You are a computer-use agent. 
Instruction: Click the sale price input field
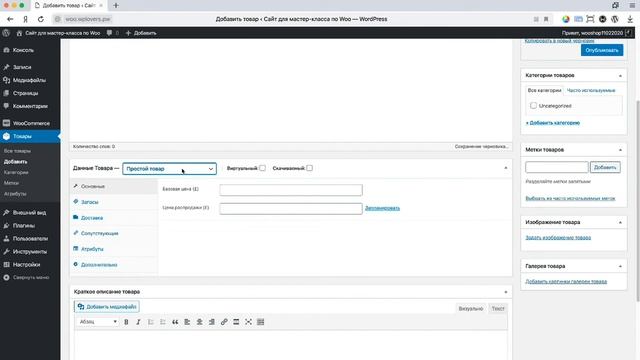[291, 209]
